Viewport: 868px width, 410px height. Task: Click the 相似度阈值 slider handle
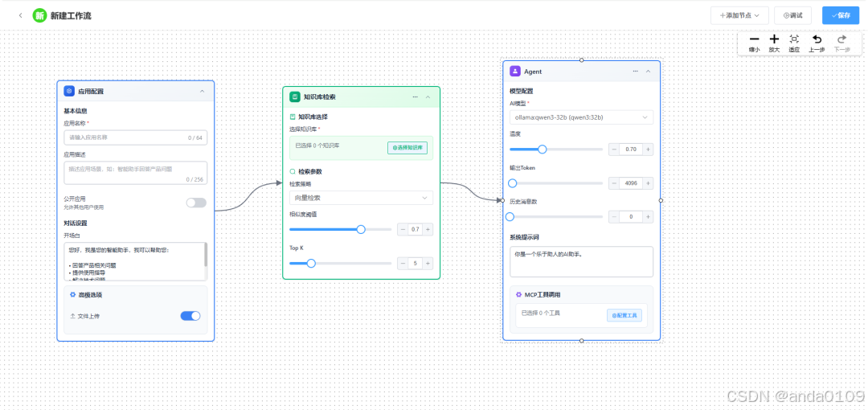(361, 229)
